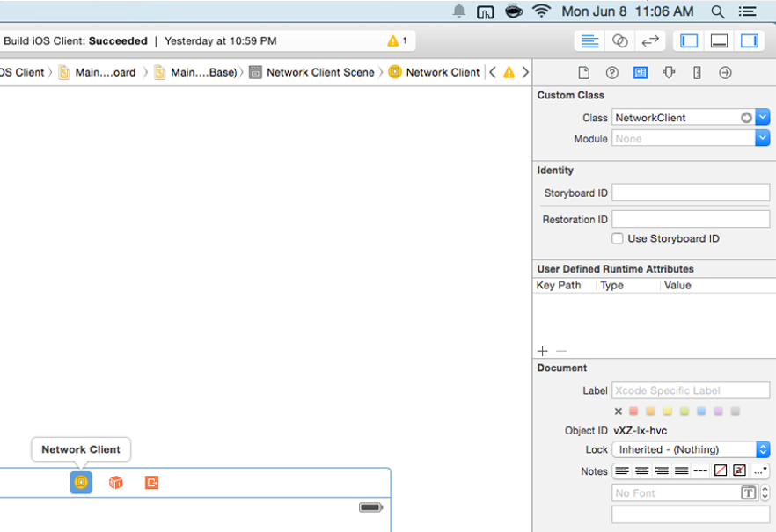The width and height of the screenshot is (776, 532).
Task: Clear label color with the X button
Action: 619,412
